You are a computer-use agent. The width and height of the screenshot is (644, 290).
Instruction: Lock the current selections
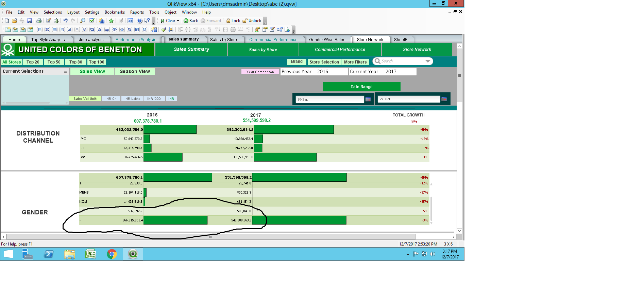point(233,21)
